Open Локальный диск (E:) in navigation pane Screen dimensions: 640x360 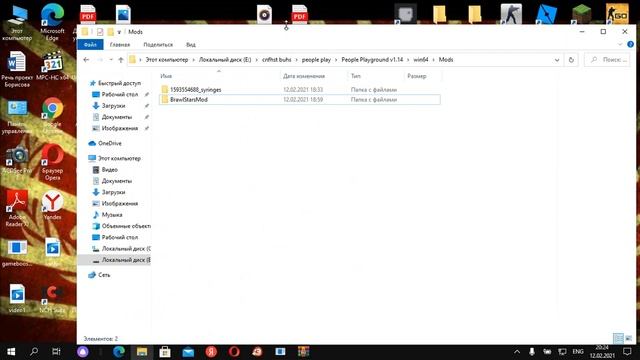[126, 260]
